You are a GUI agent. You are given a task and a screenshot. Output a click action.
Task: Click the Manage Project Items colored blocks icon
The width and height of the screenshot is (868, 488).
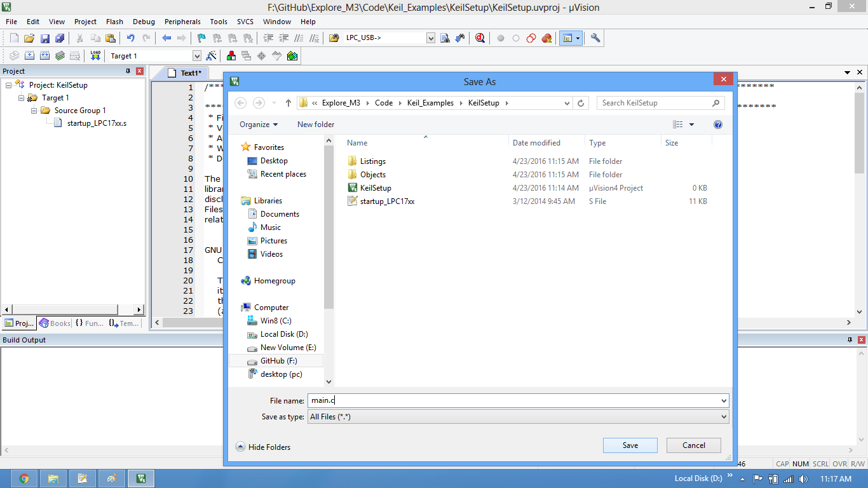click(x=231, y=56)
